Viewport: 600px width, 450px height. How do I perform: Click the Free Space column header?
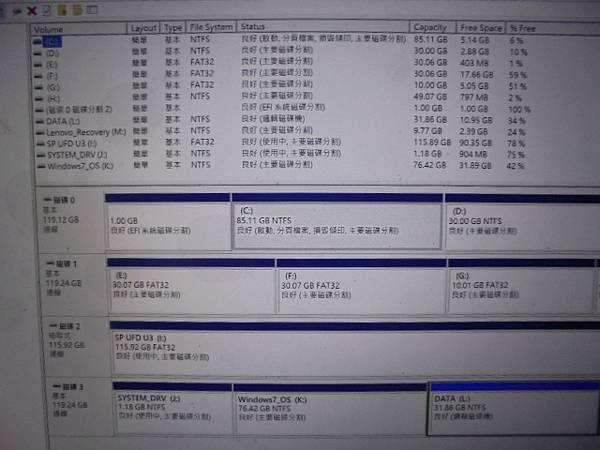coord(481,28)
